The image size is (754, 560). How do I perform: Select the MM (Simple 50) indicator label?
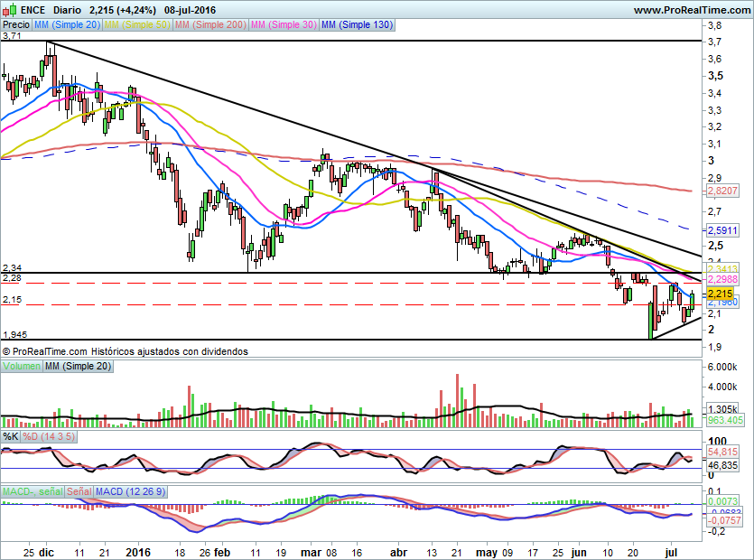coord(136,26)
